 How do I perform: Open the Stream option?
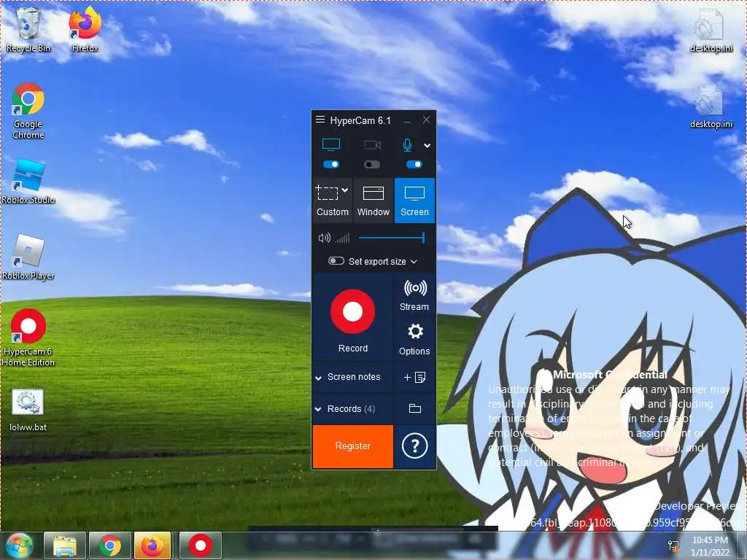pyautogui.click(x=414, y=295)
